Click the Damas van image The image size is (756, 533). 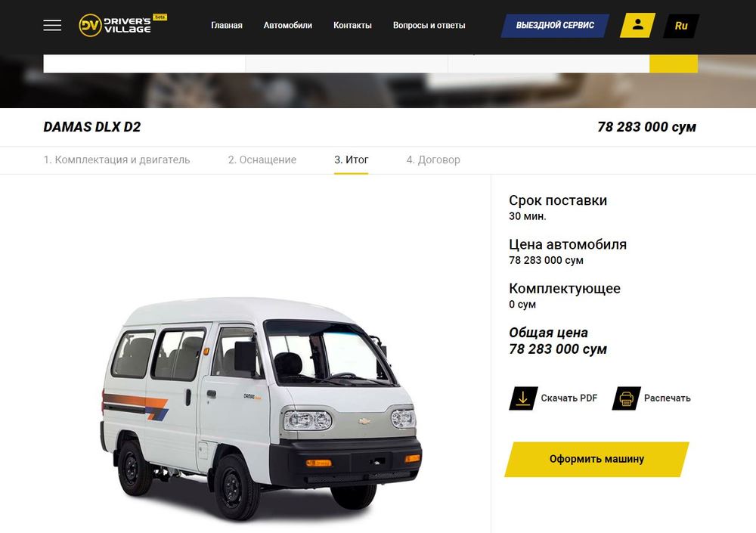(x=261, y=408)
